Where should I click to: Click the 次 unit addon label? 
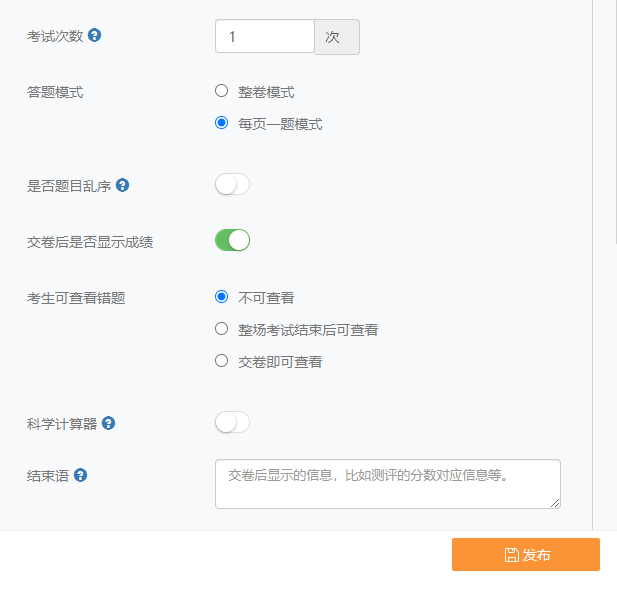337,37
